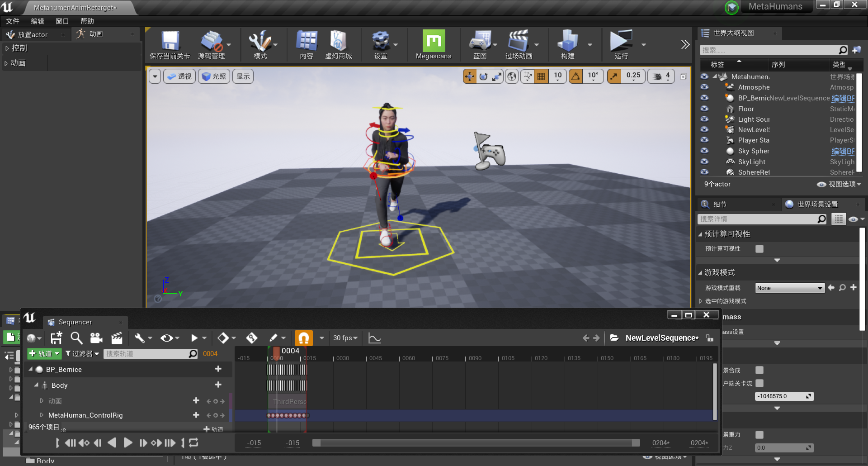Viewport: 868px width, 466px height.
Task: Open the curve editor in Sequencer
Action: pyautogui.click(x=373, y=338)
